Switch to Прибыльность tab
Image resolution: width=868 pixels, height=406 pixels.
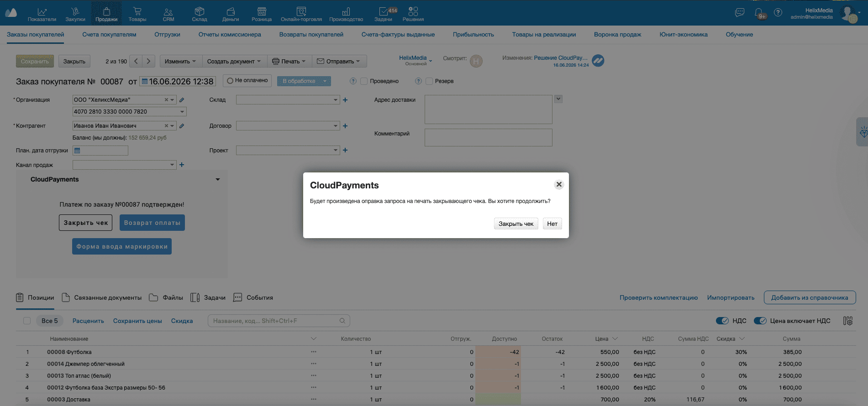tap(473, 35)
